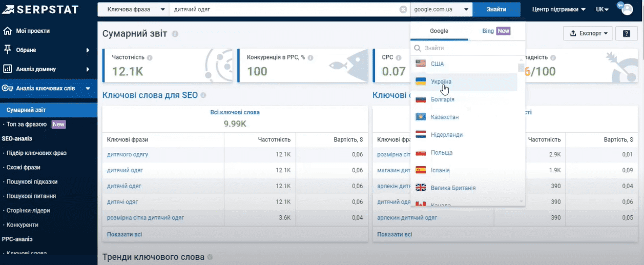Switch to the Bing tab
This screenshot has height=265, width=644.
496,31
